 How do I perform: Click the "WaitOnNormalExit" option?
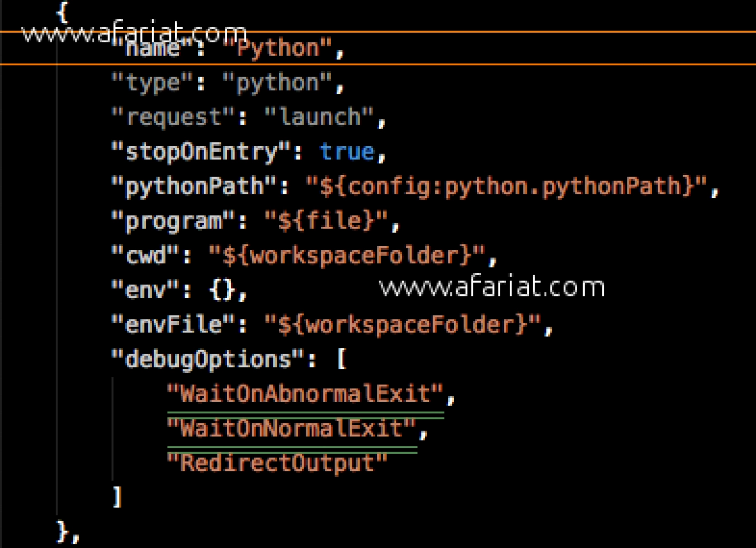pos(291,429)
